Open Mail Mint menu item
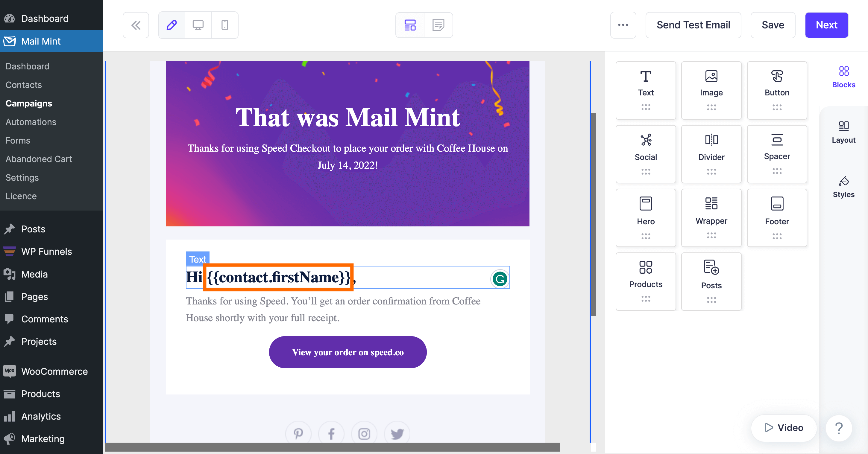This screenshot has height=454, width=868. (51, 41)
